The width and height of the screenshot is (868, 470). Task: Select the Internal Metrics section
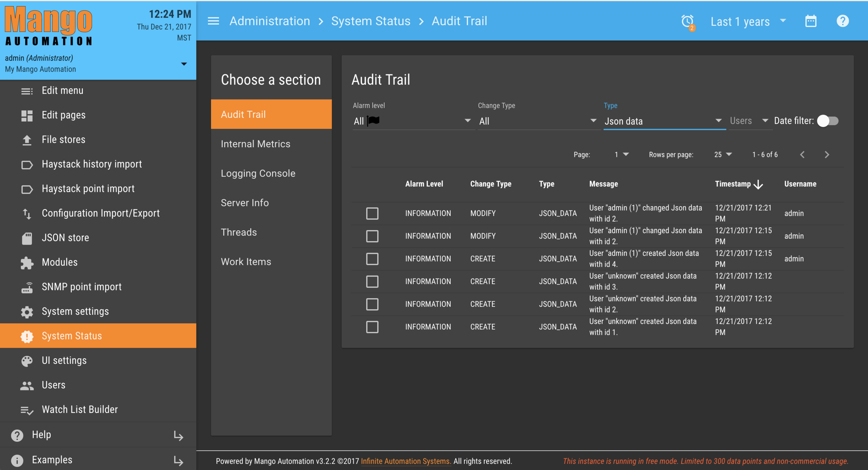pos(271,144)
